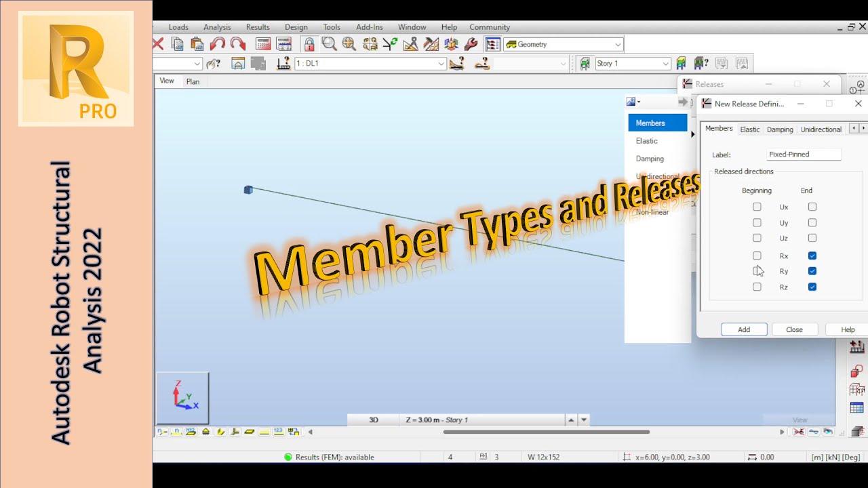Open the Add-Ins menu

(x=370, y=27)
